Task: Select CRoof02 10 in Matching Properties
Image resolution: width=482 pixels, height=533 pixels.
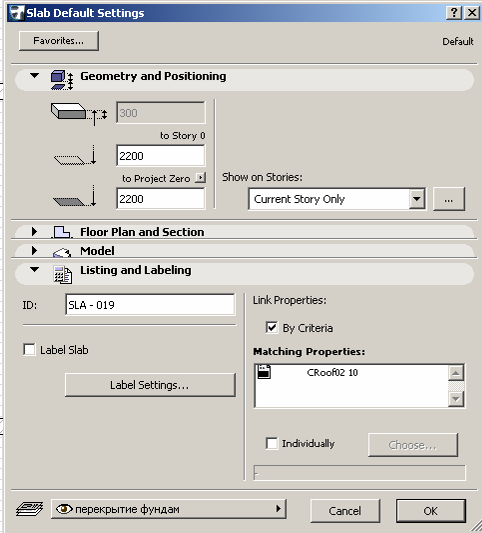Action: point(332,373)
